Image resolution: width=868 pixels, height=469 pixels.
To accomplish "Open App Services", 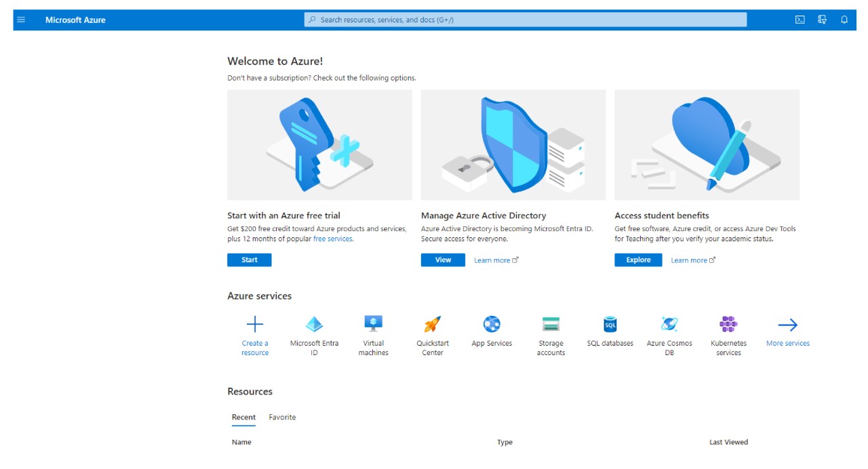I will point(492,324).
